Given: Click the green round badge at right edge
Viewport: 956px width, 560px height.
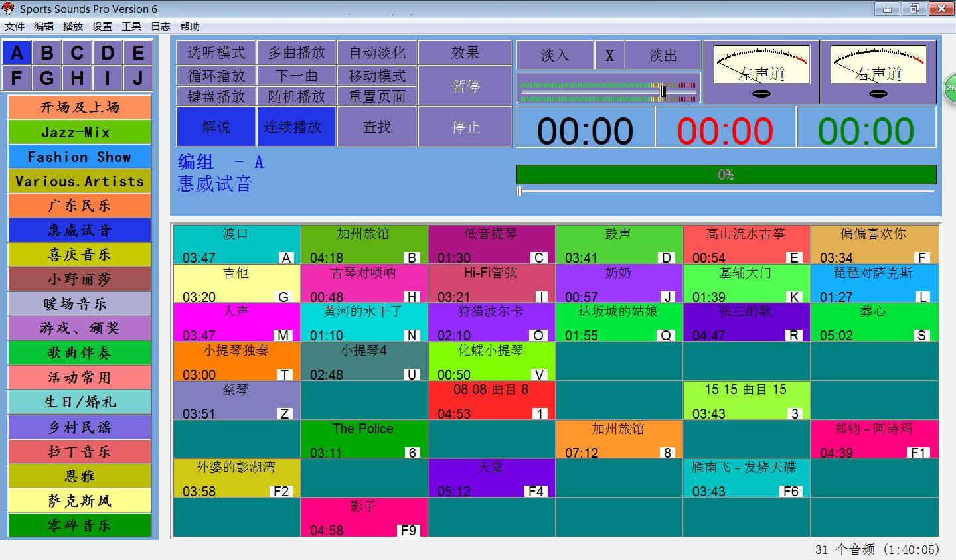Looking at the screenshot, I should (950, 88).
